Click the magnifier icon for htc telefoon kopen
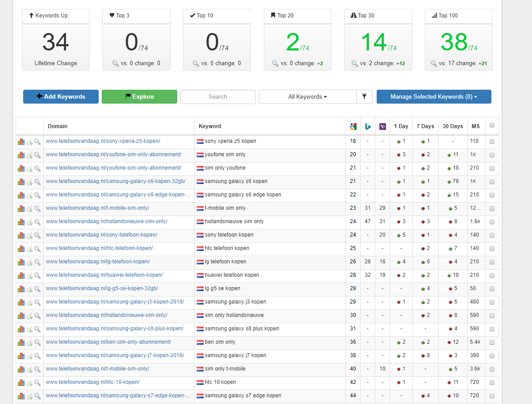This screenshot has height=404, width=532. coord(37,249)
